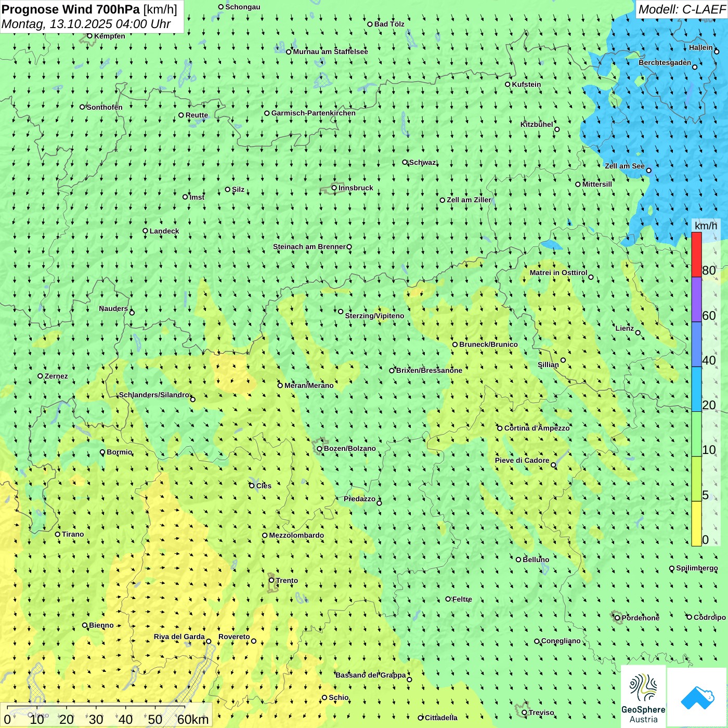Click the Kempten label
728x728 pixels.
[110, 36]
